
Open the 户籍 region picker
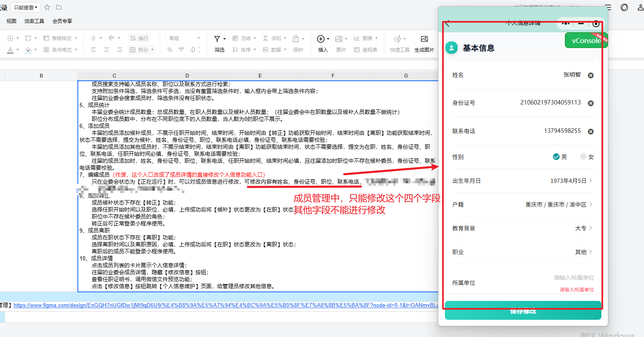point(523,205)
